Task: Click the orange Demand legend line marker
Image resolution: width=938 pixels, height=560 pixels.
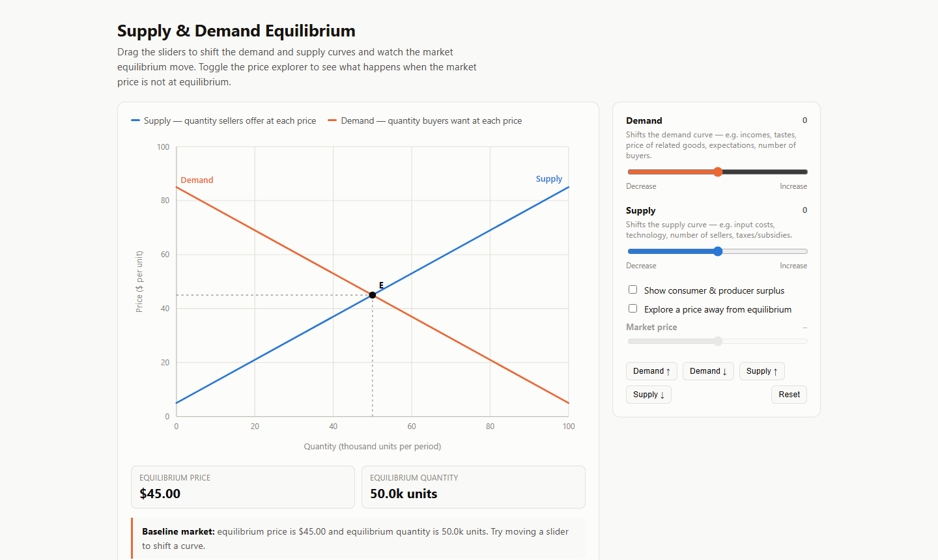Action: point(332,120)
